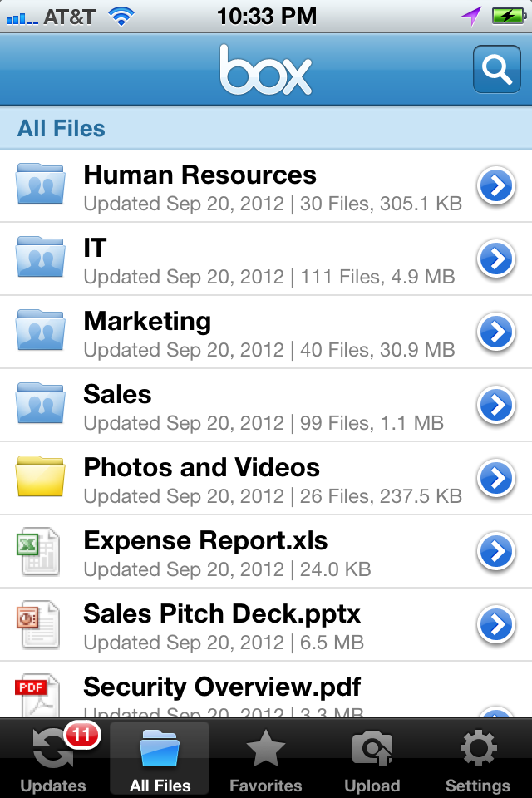This screenshot has height=798, width=532.
Task: Tap the All Files section header
Action: 62,129
